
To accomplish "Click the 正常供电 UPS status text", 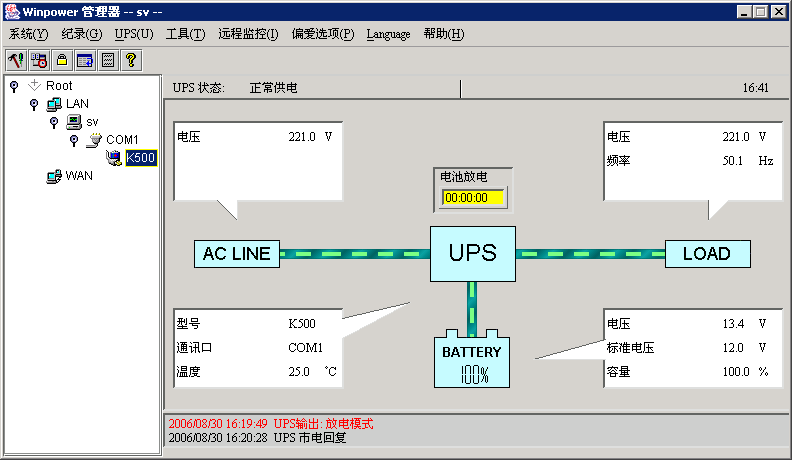I will click(273, 88).
